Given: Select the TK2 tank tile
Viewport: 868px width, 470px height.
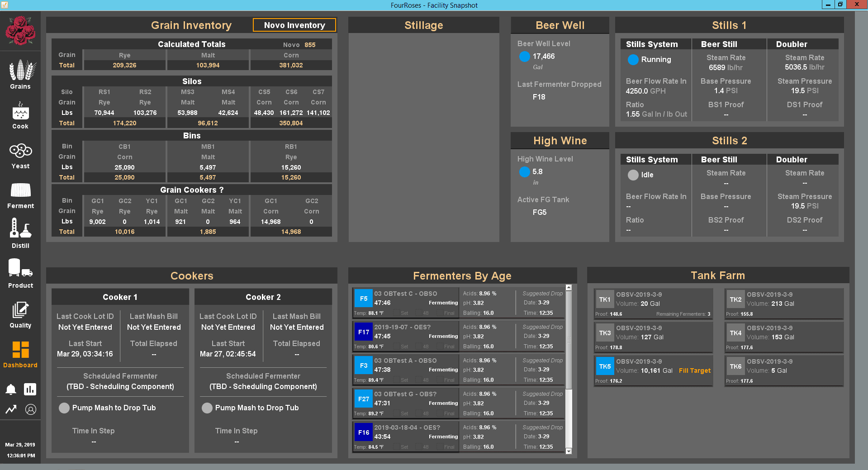Looking at the screenshot, I should click(735, 299).
